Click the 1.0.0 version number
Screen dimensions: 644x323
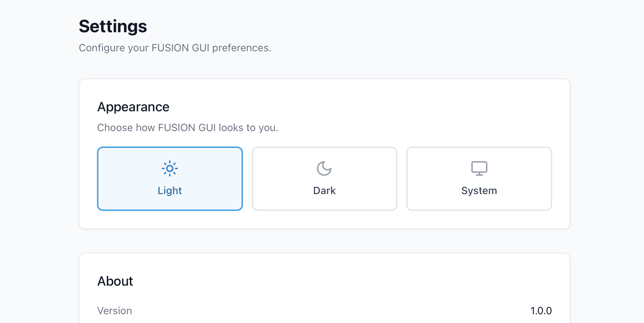[x=541, y=311]
